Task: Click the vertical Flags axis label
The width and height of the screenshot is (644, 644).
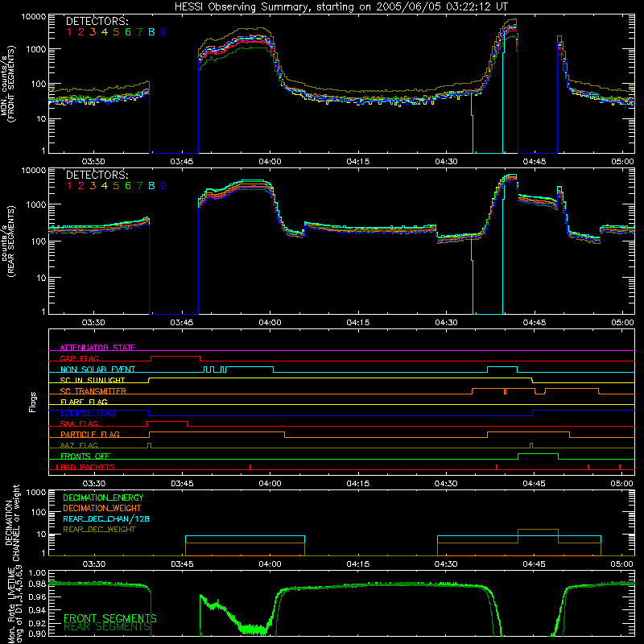Action: coord(32,402)
